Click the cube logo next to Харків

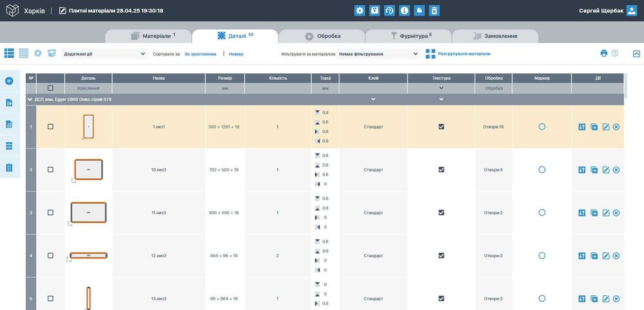pyautogui.click(x=12, y=10)
